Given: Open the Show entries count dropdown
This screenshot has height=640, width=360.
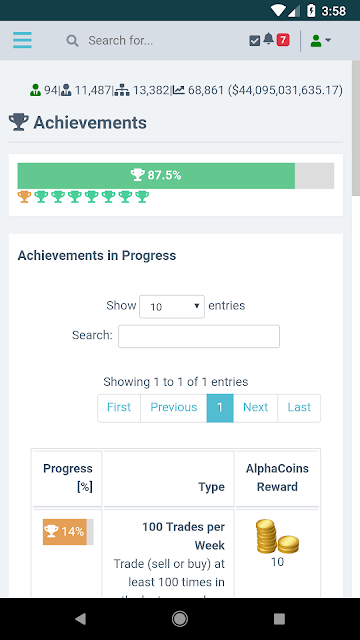Looking at the screenshot, I should coord(172,307).
